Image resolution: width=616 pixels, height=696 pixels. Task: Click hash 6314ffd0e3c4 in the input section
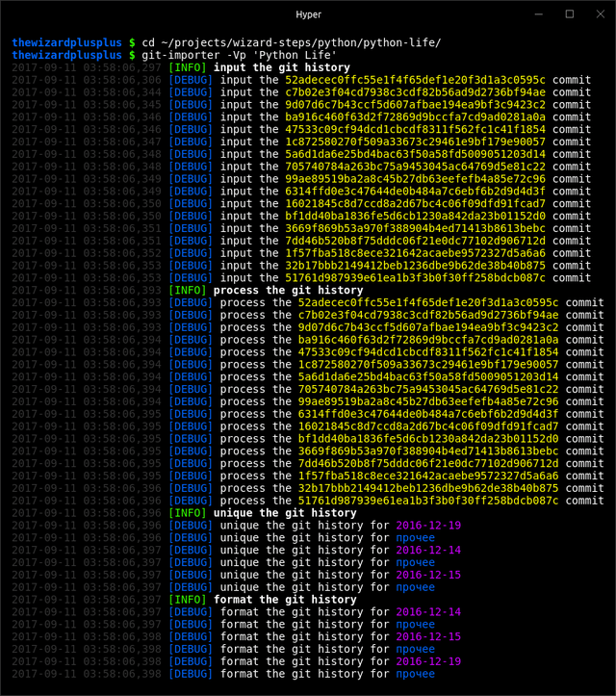(x=415, y=192)
